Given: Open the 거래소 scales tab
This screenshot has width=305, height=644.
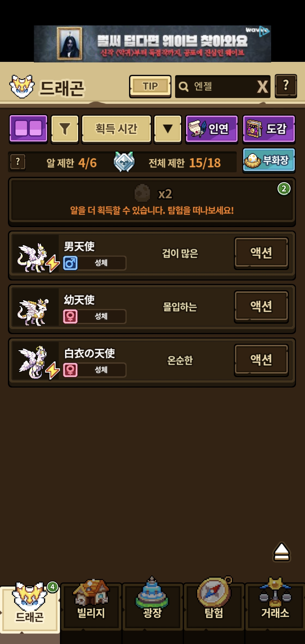Looking at the screenshot, I should click(x=275, y=606).
